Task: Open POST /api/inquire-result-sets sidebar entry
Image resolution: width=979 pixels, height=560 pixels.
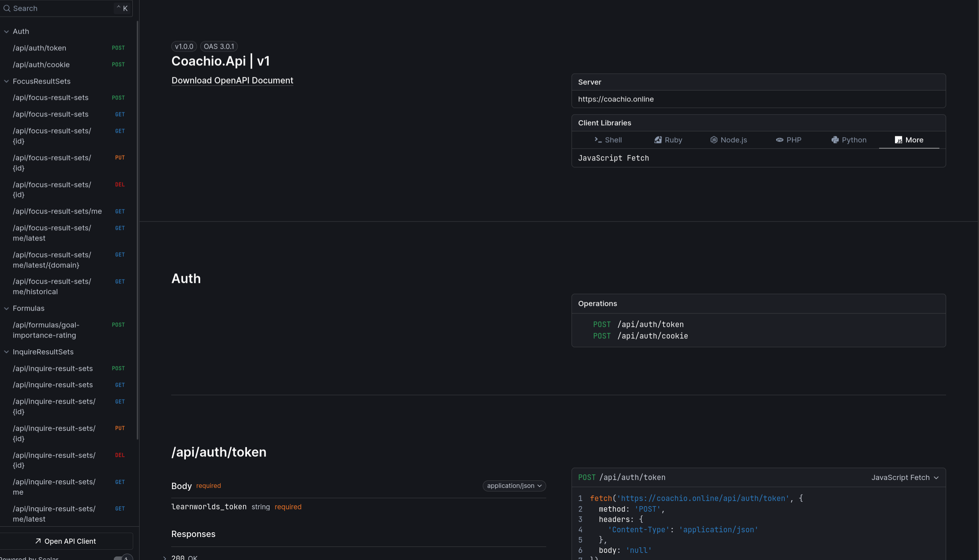Action: click(68, 369)
